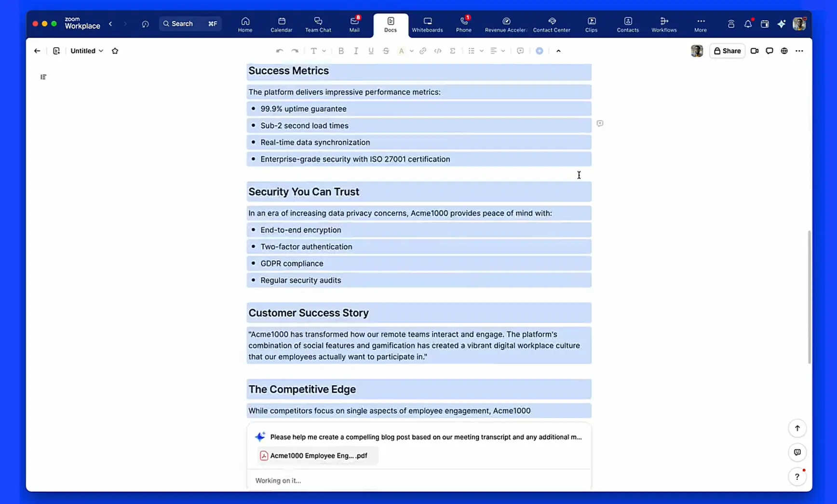Expand the More navigation menu

tap(701, 25)
